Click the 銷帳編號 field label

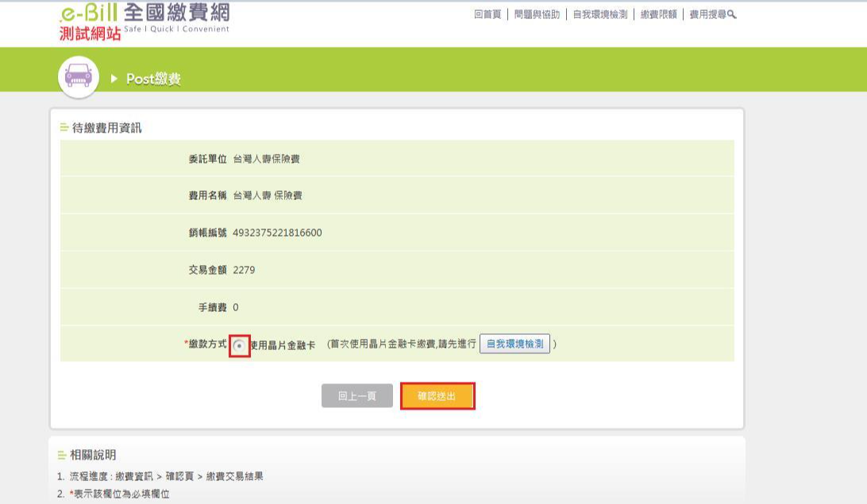[x=208, y=233]
